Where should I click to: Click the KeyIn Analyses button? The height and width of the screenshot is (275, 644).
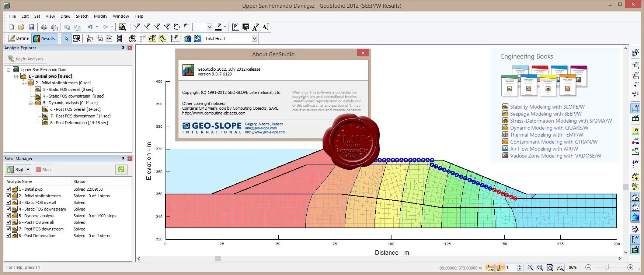pyautogui.click(x=26, y=59)
